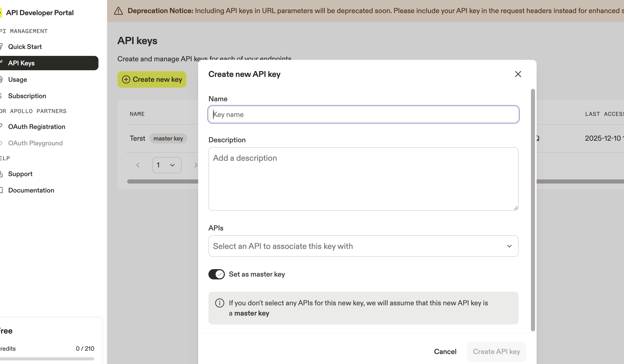Click the credits usage progress bar
624x364 pixels.
pos(47,359)
